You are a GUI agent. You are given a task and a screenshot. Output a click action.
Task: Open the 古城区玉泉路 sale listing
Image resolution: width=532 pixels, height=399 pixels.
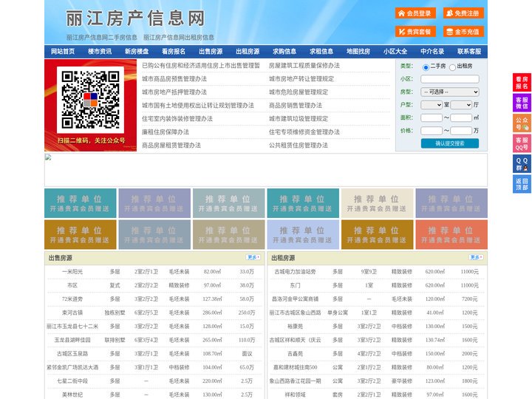(72, 353)
